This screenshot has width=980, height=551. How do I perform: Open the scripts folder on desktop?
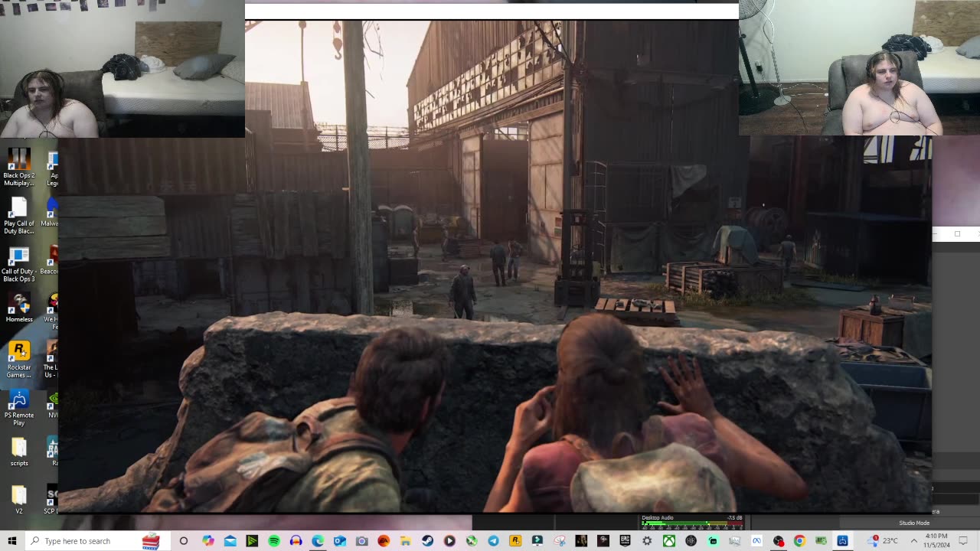18,451
